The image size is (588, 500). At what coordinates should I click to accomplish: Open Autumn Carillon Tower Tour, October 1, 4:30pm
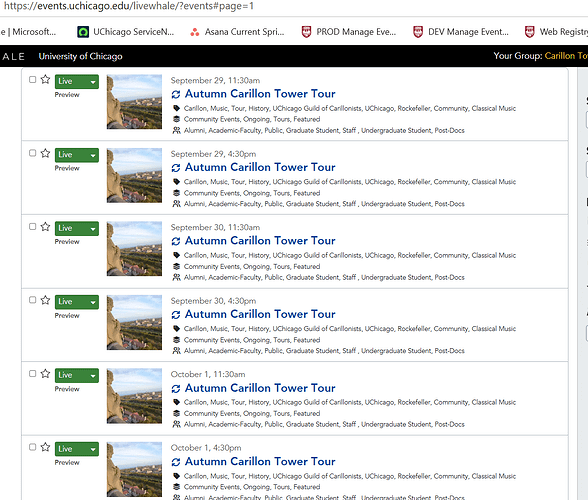260,462
